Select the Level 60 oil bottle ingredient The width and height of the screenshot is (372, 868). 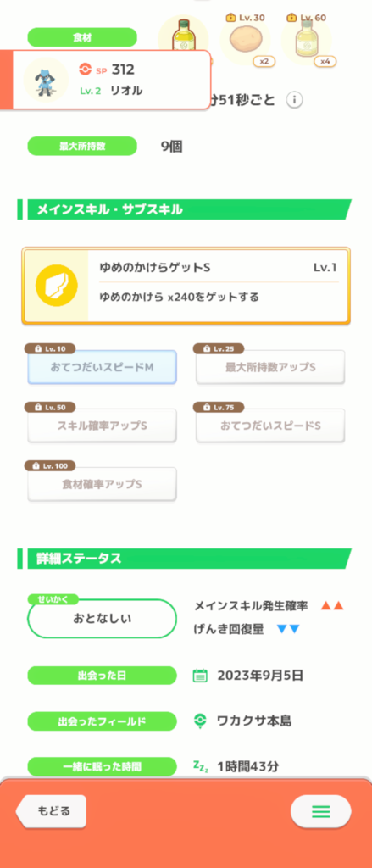(x=306, y=40)
